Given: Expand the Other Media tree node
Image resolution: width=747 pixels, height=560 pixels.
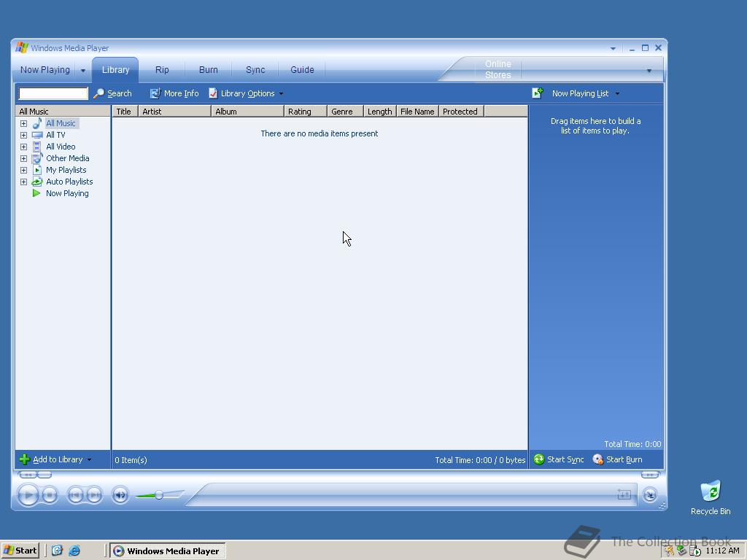Looking at the screenshot, I should [23, 158].
